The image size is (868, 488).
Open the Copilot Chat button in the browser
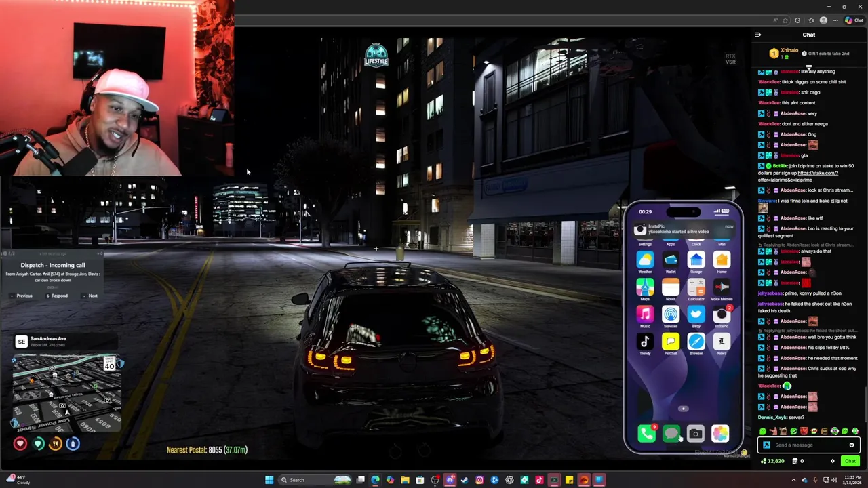pyautogui.click(x=854, y=20)
